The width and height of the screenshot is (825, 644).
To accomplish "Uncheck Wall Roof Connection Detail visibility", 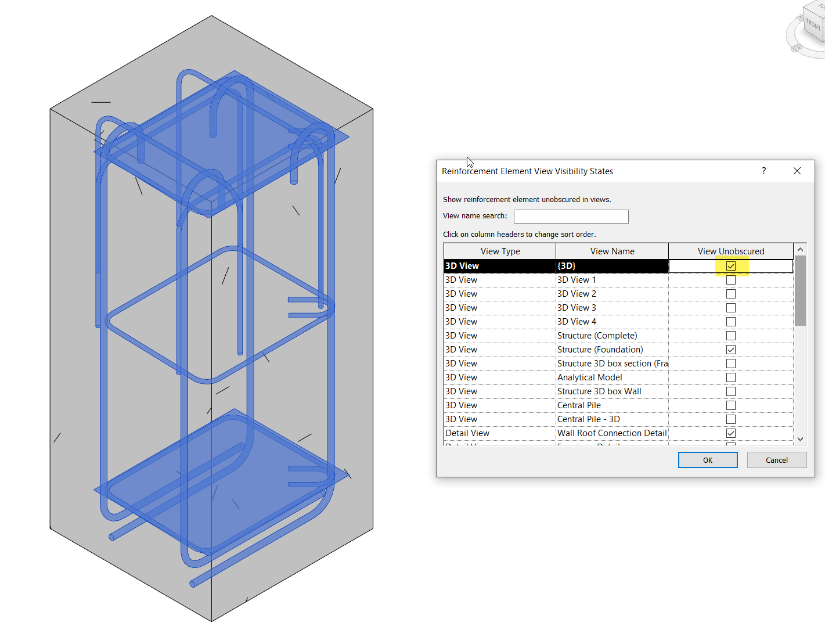I will pos(730,433).
